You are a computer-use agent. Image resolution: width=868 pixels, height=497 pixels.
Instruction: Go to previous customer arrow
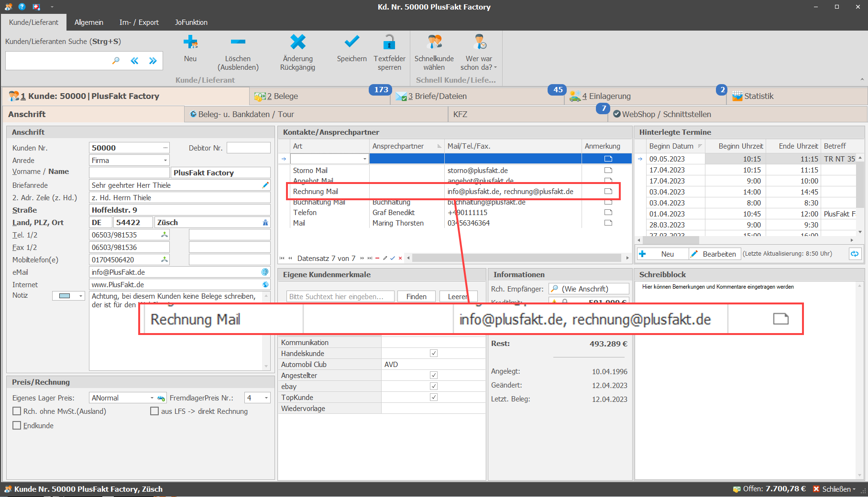[134, 61]
